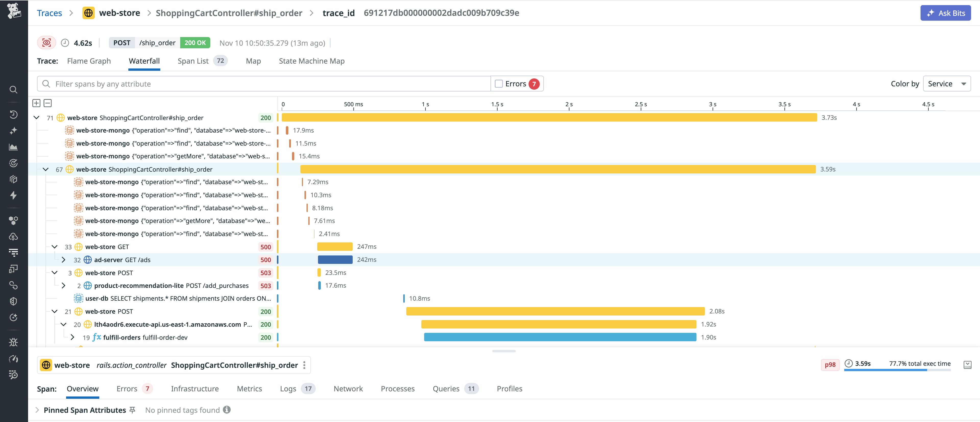Click the Datadog dog logo at top left
The height and width of the screenshot is (422, 980).
[14, 13]
